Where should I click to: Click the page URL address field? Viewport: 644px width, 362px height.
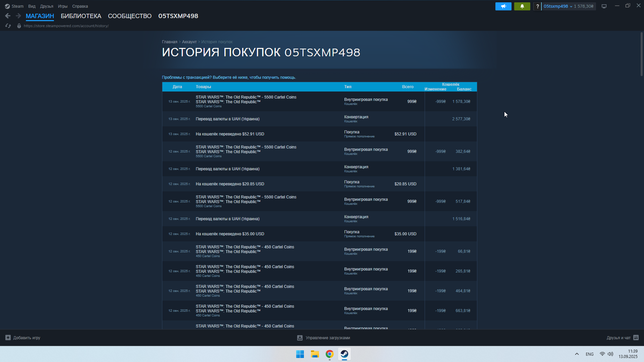(x=66, y=26)
